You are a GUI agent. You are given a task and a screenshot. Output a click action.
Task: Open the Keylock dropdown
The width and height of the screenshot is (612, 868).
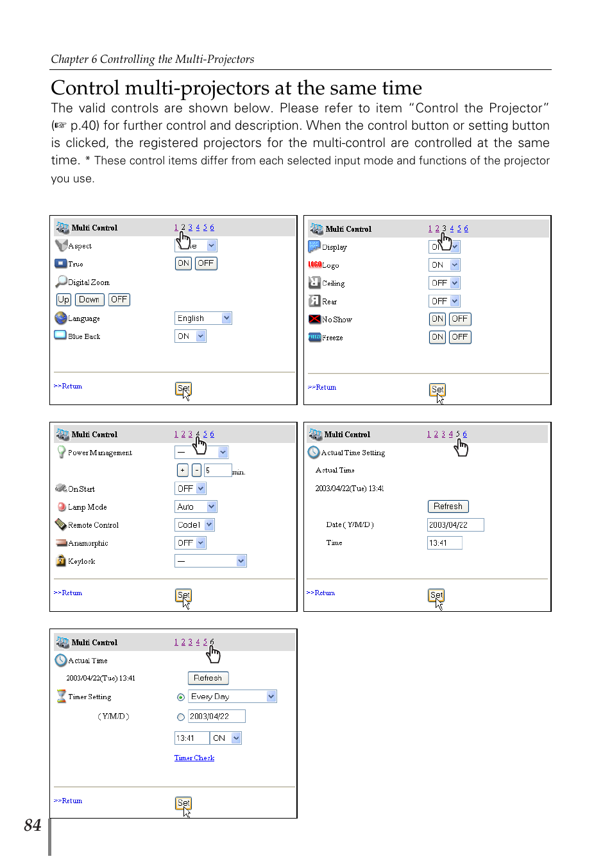[211, 560]
